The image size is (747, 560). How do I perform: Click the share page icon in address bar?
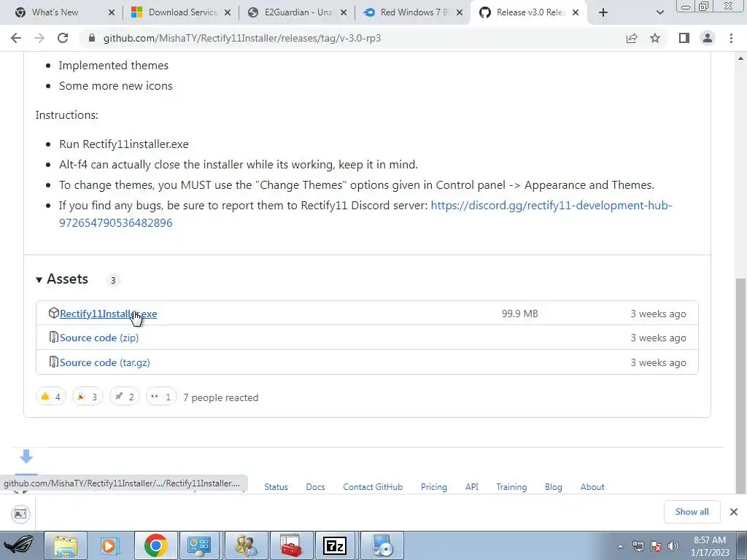click(x=632, y=38)
